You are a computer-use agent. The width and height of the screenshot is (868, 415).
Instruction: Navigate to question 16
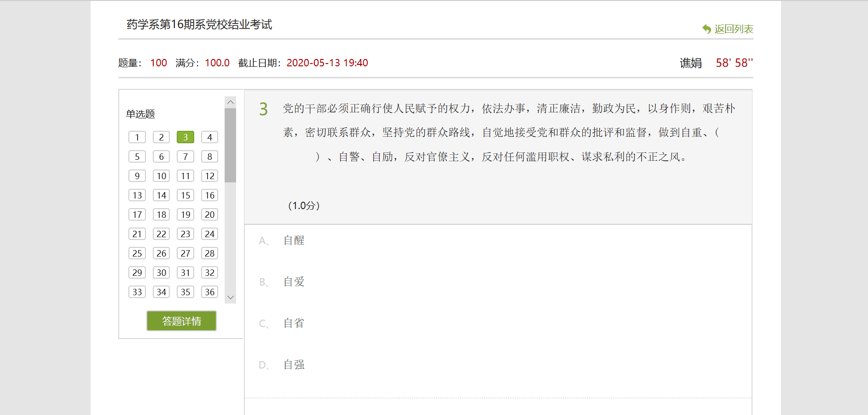209,195
